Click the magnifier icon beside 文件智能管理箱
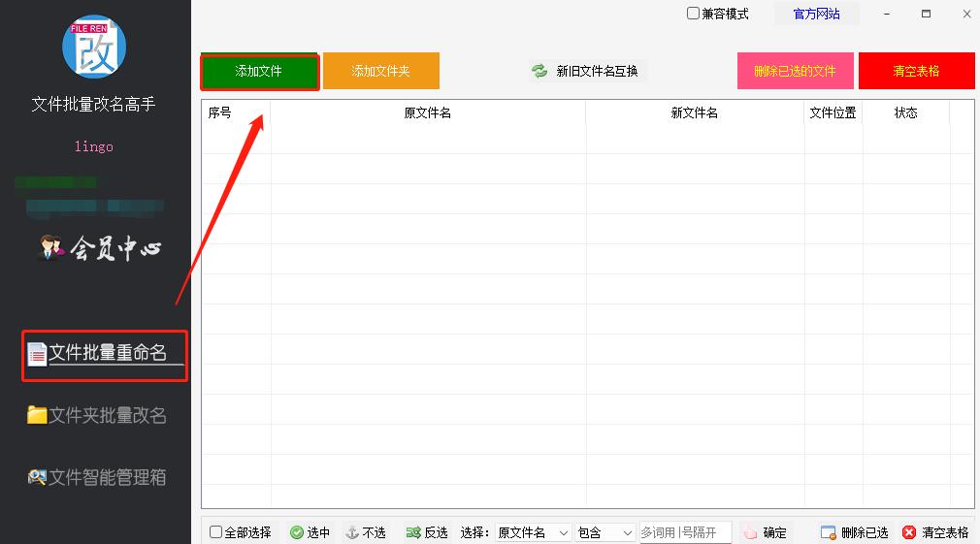Image resolution: width=980 pixels, height=544 pixels. click(37, 477)
